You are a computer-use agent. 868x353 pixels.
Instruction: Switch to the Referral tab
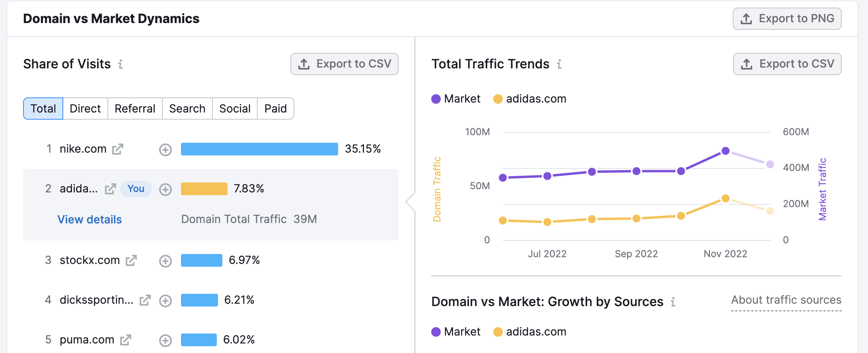coord(135,109)
